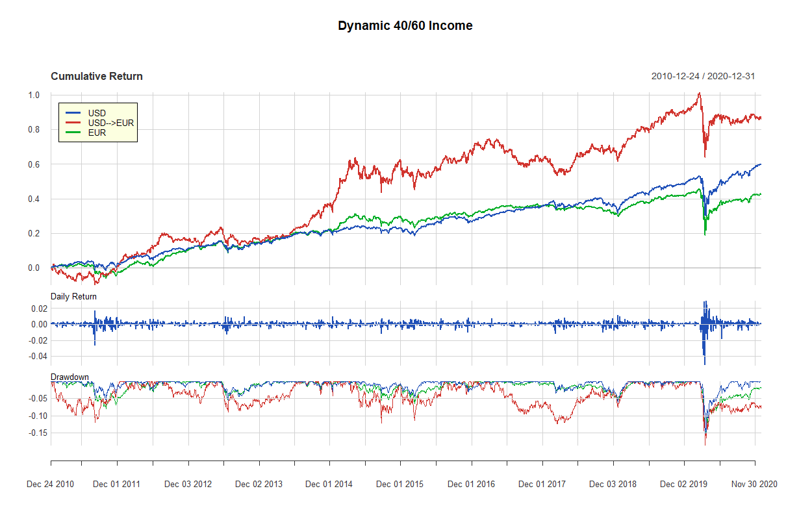Viewport: 812px width, 517px height.
Task: Click the Dec 03 2018 date label
Action: [613, 484]
